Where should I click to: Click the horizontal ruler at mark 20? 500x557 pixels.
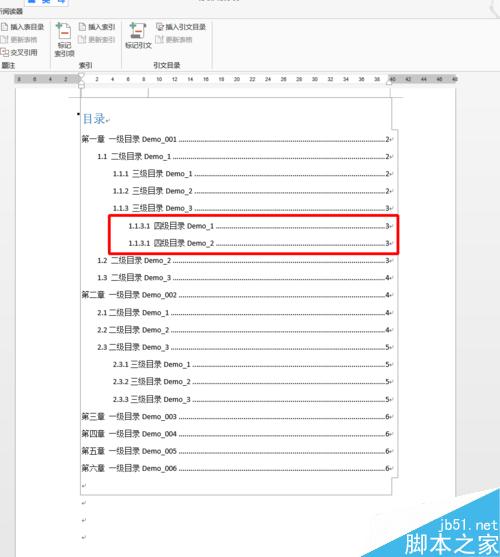pos(237,79)
